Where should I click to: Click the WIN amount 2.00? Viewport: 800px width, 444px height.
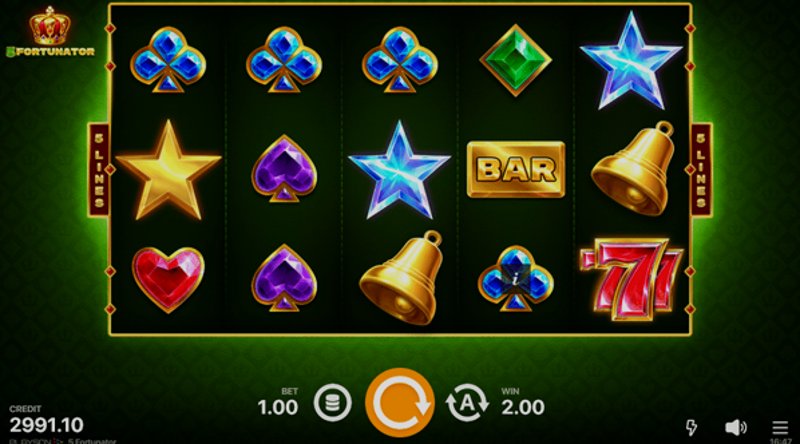tap(523, 407)
